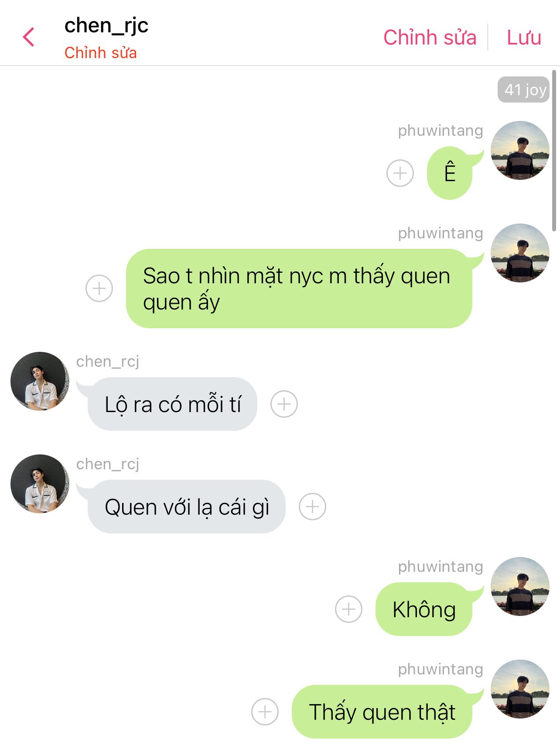Click plus icon beside "Sao t nhìn mặt" message
Viewport: 560px width, 746px height.
point(99,289)
